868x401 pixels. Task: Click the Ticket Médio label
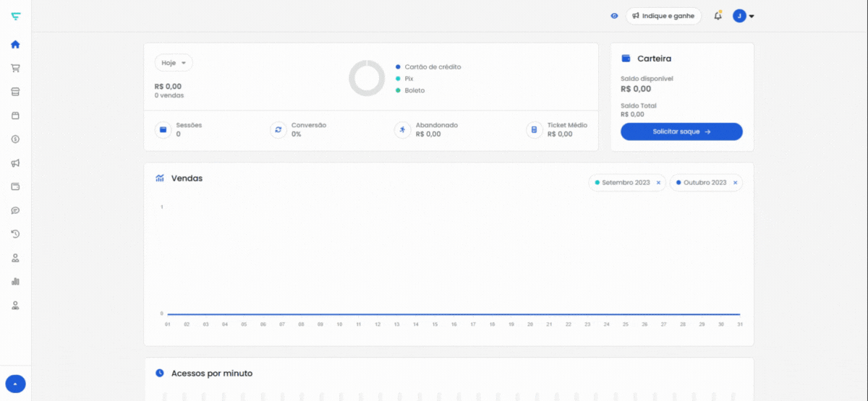pos(567,125)
